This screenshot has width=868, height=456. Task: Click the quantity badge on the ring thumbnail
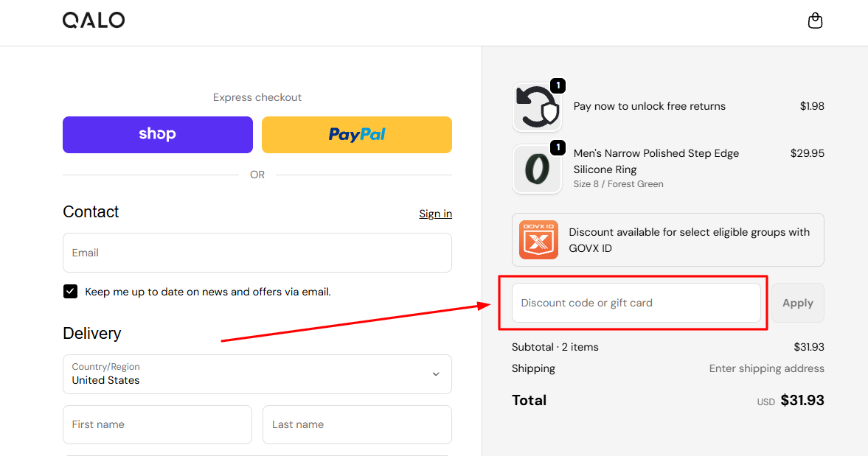tap(558, 147)
